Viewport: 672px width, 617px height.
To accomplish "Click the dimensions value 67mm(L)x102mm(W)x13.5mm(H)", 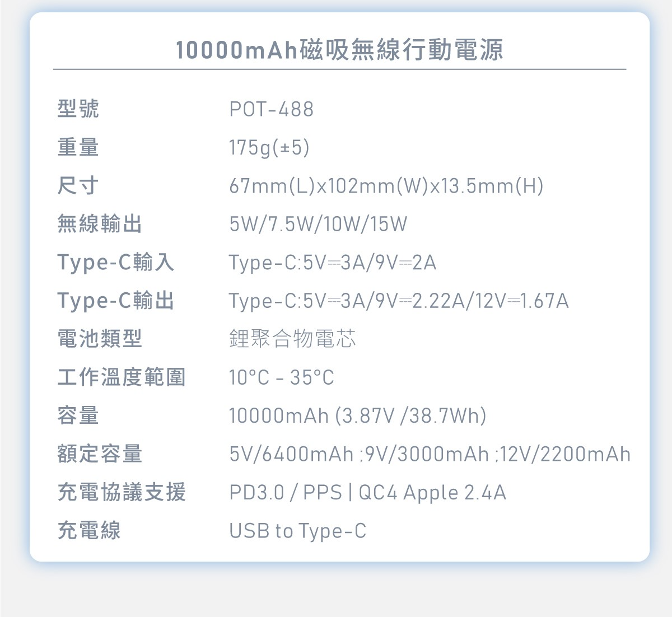I will click(x=386, y=186).
